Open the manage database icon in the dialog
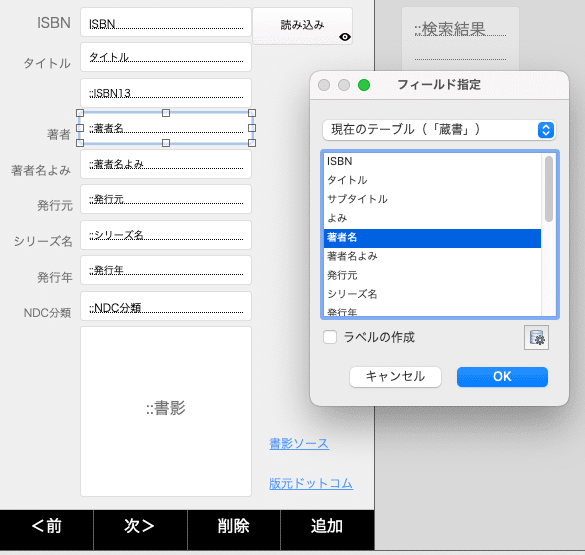 coord(536,338)
